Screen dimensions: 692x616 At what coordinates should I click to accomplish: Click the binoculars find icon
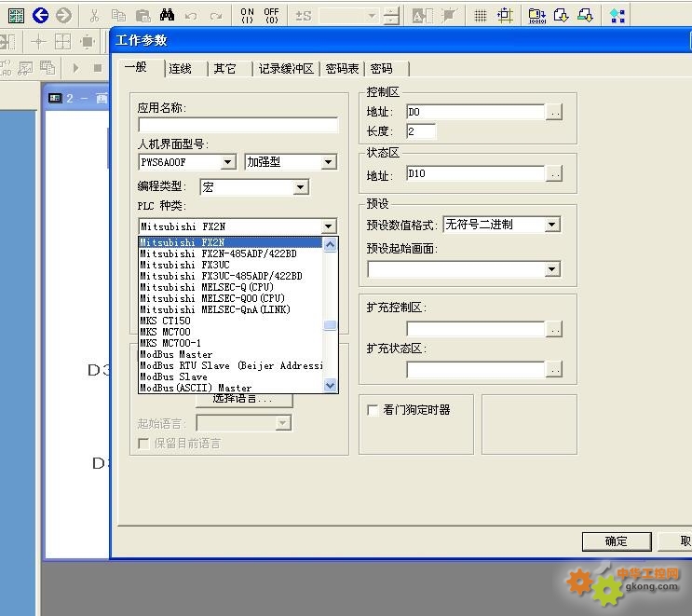coord(167,16)
